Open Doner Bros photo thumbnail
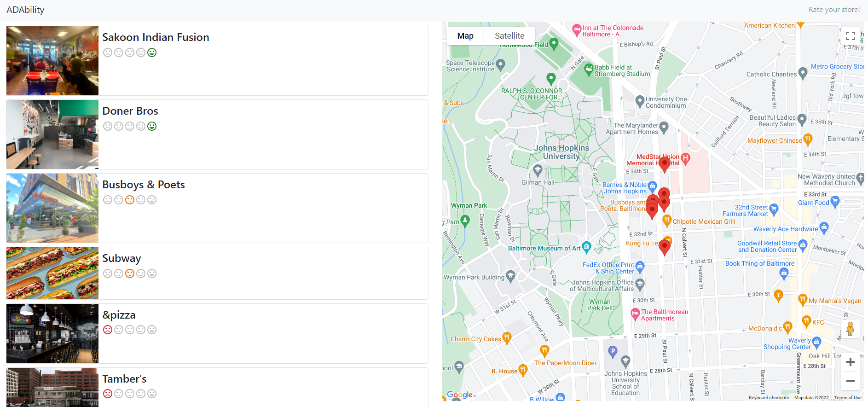868x407 pixels. pos(52,134)
